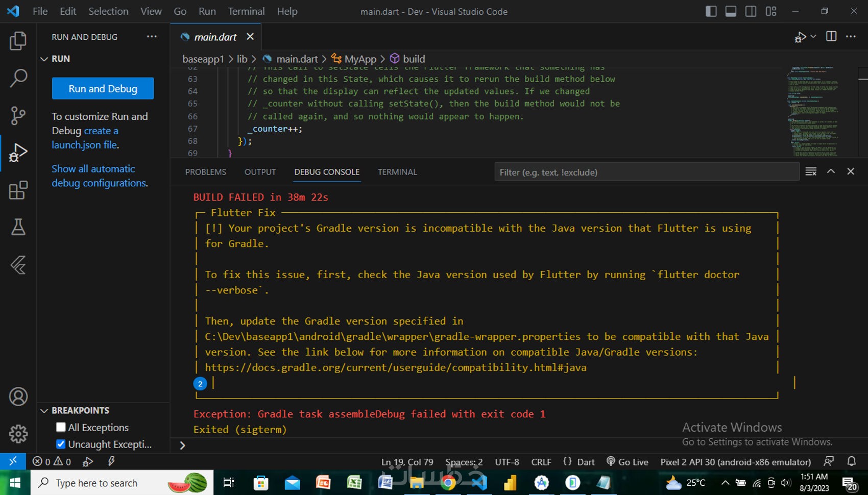Viewport: 868px width, 495px height.
Task: Click the split editor right icon
Action: point(831,37)
